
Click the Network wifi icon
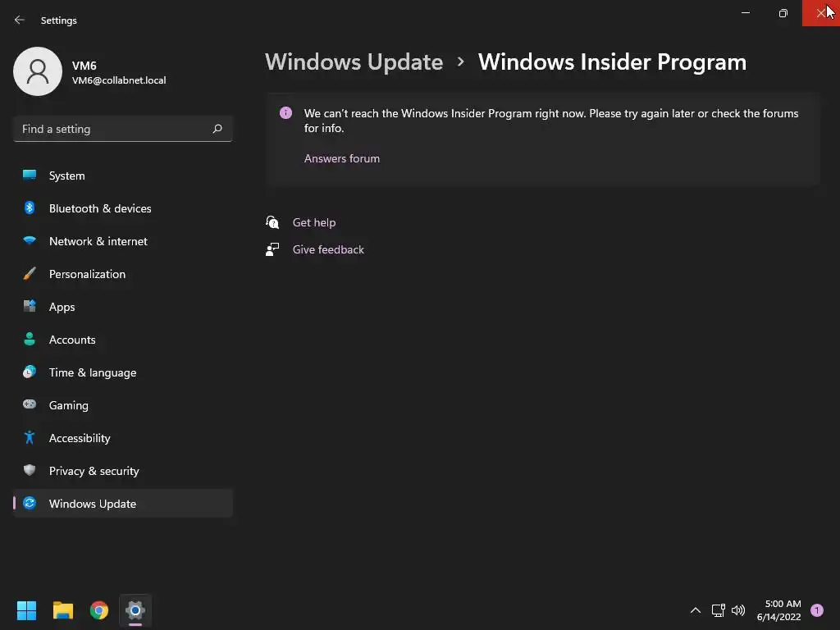(x=30, y=240)
